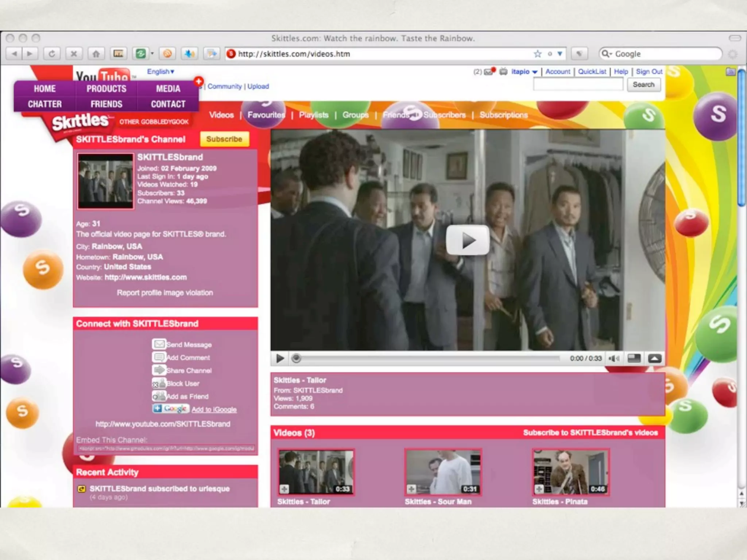Follow the Add to iGoogle link
The width and height of the screenshot is (747, 560).
[214, 409]
